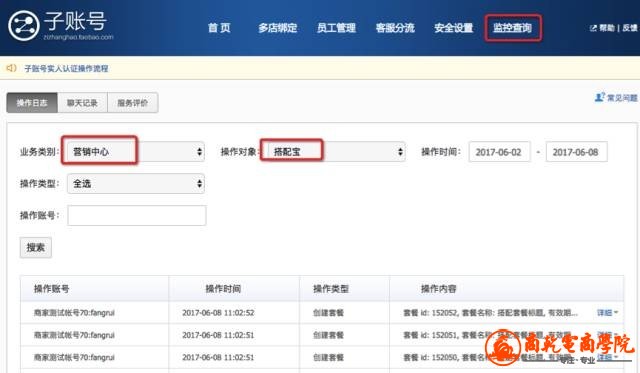Open the 安全设置 navigation item

tap(454, 28)
